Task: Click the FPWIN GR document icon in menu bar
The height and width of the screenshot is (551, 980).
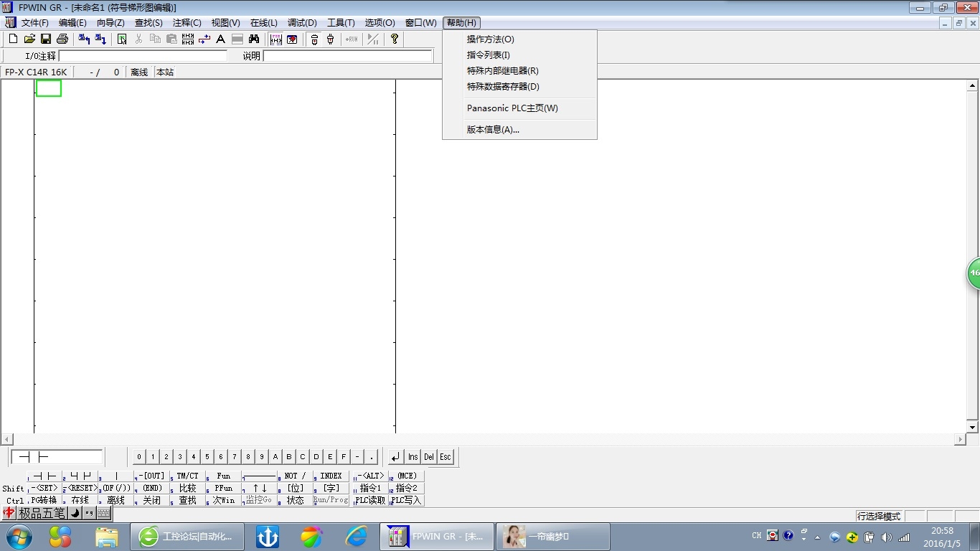Action: 10,23
